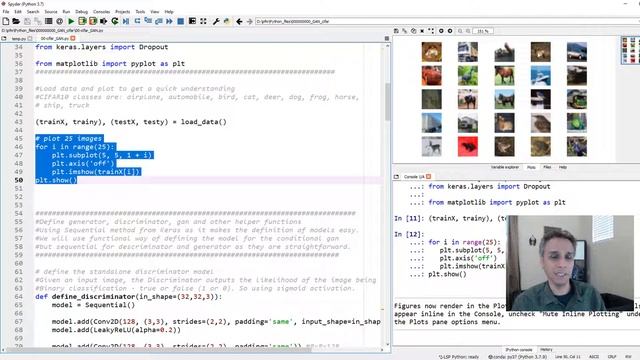
Task: Continue debug execution double-arrow icon
Action: tap(169, 21)
